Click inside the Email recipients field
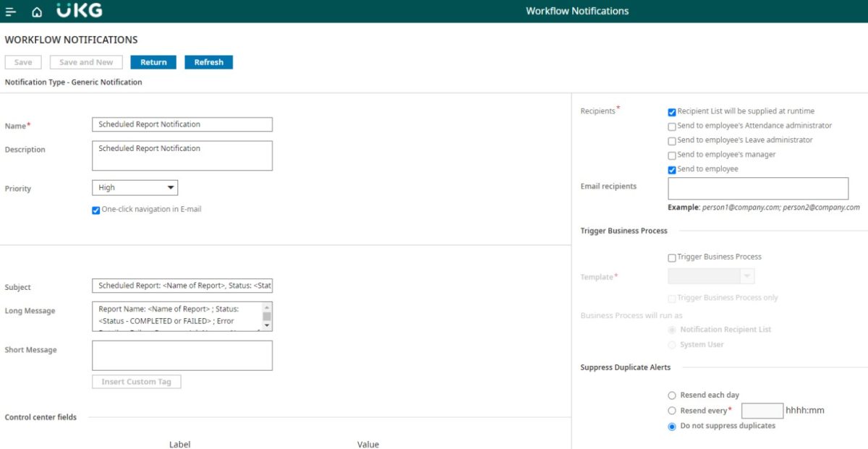This screenshot has height=449, width=868. pyautogui.click(x=758, y=188)
